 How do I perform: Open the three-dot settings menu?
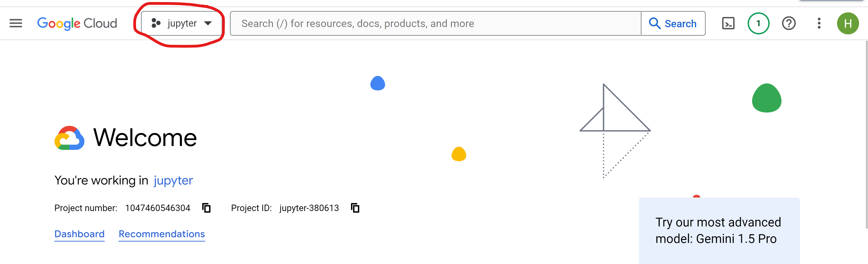coord(819,23)
